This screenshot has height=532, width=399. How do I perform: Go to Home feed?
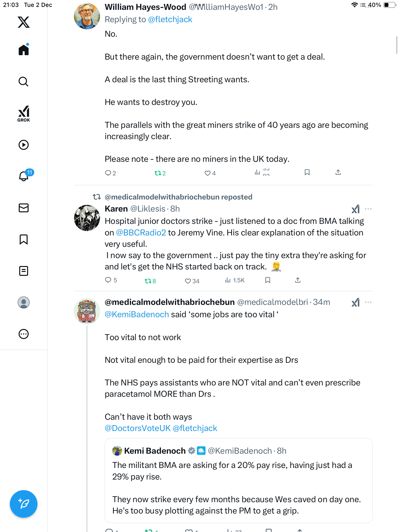click(x=24, y=50)
